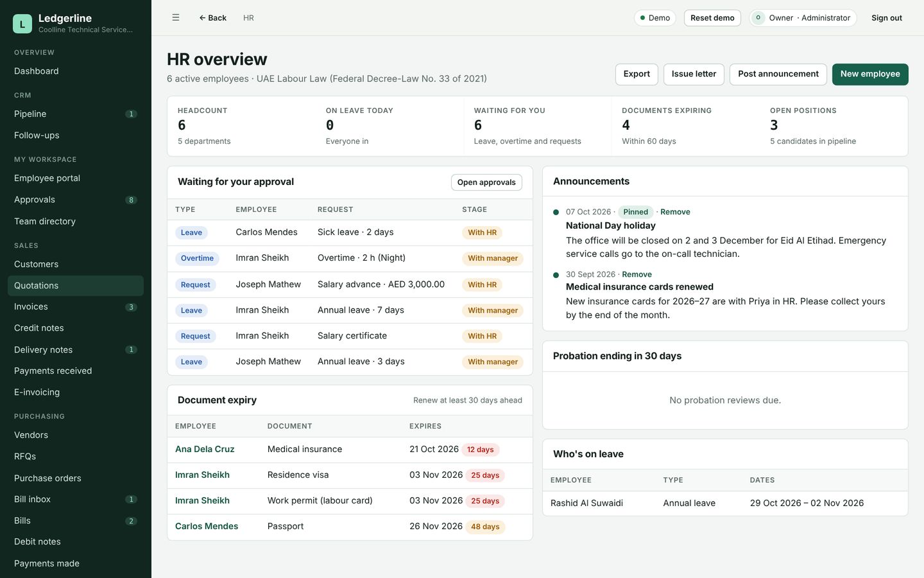Select the Salary certificate request
The image size is (924, 578).
[x=350, y=336]
